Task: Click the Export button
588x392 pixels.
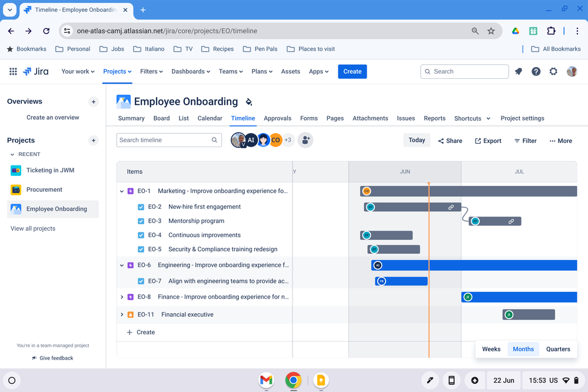Action: click(x=488, y=141)
